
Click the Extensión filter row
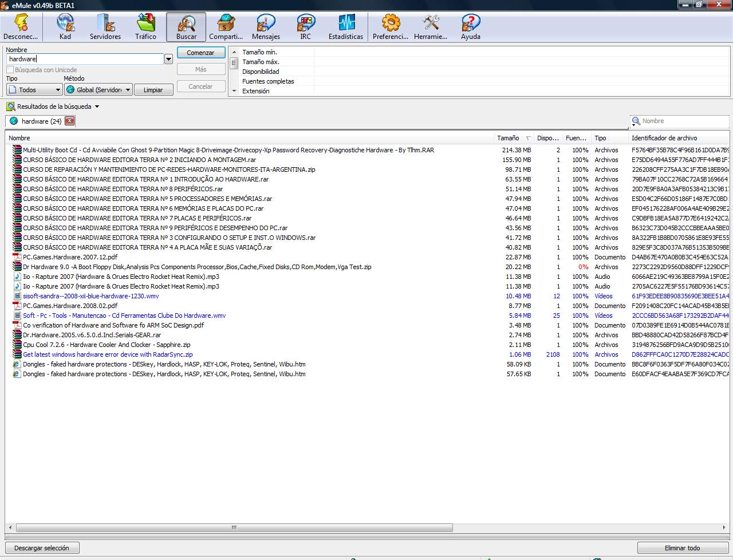point(484,91)
